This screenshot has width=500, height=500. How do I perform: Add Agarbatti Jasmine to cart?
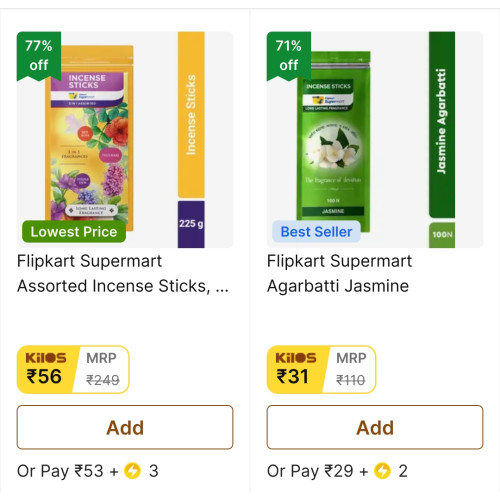tap(375, 427)
